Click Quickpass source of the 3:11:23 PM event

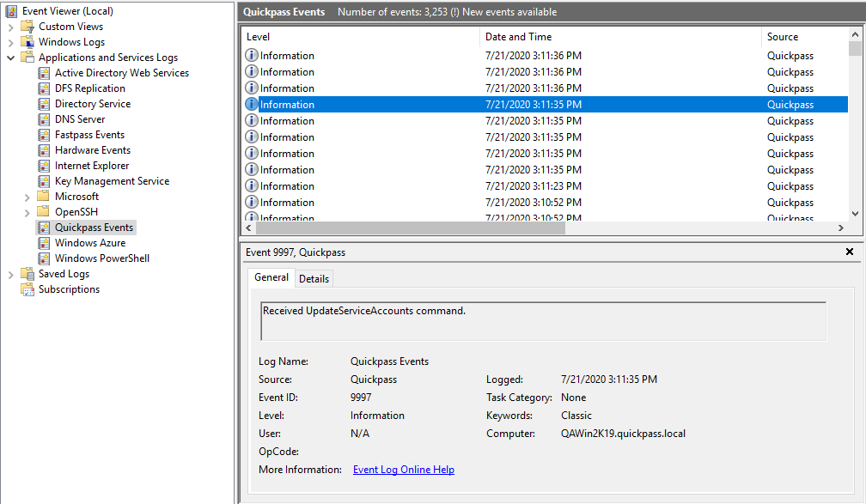pyautogui.click(x=790, y=186)
